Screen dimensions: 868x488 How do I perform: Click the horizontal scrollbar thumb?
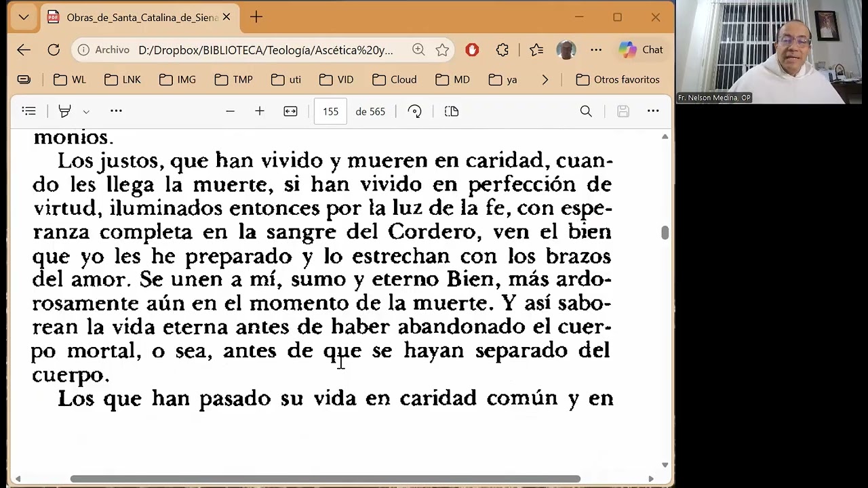coord(325,479)
